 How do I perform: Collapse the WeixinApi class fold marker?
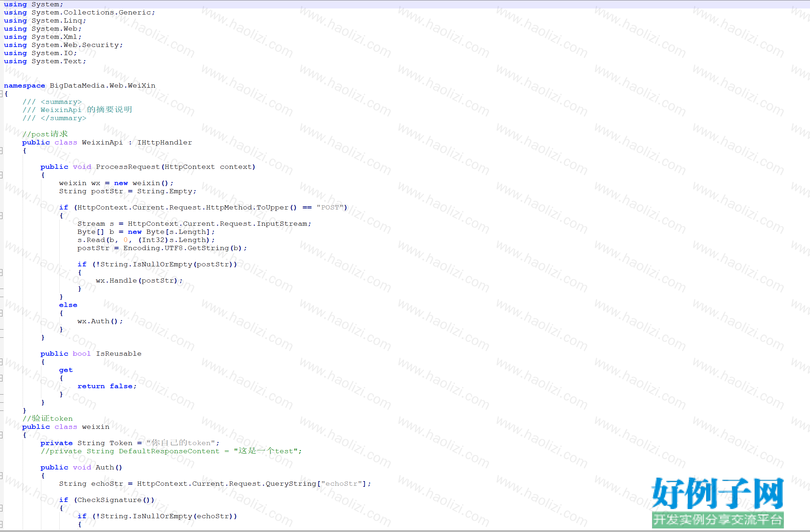(1, 150)
